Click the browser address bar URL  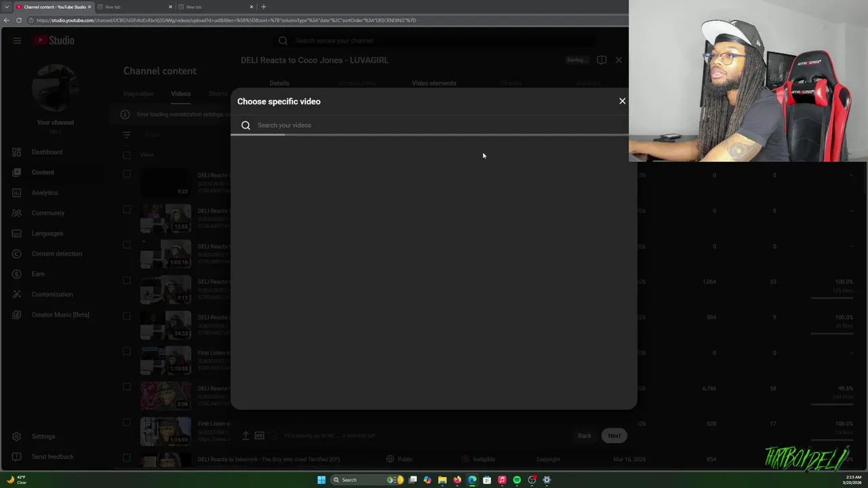tap(226, 20)
